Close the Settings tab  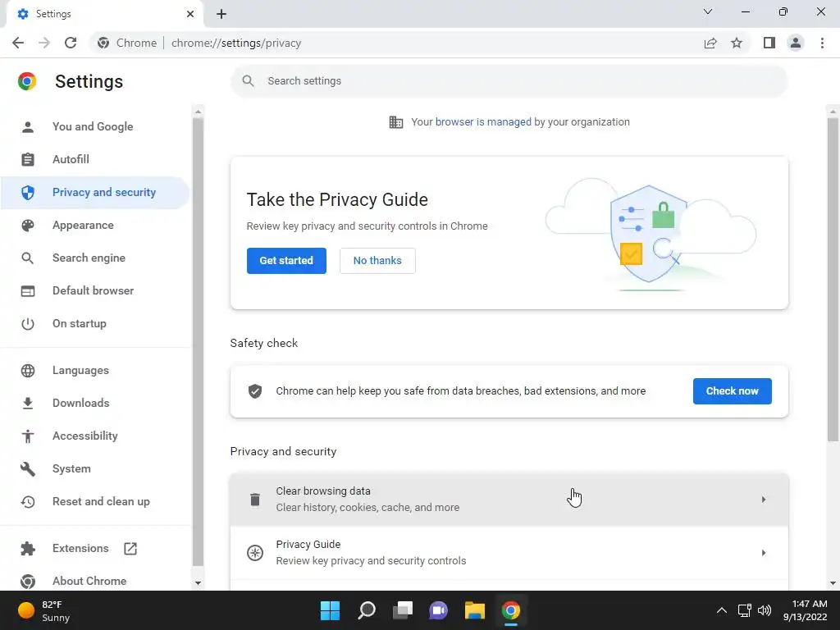190,14
